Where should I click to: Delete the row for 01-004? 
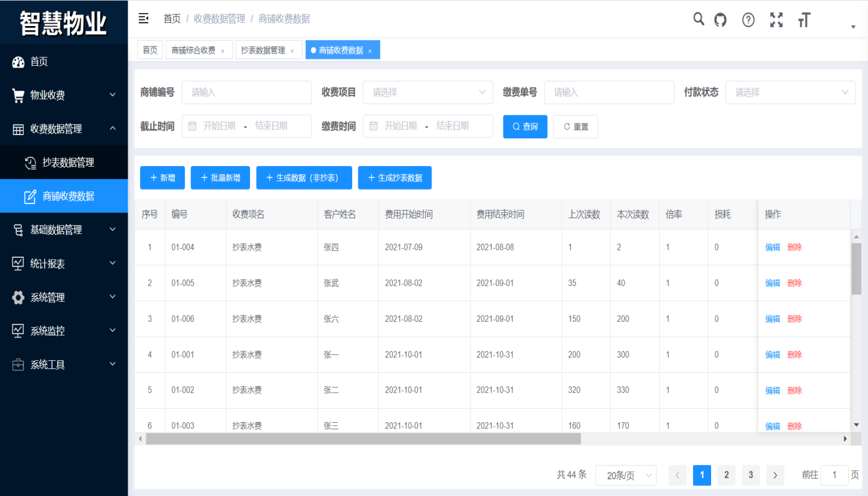795,247
